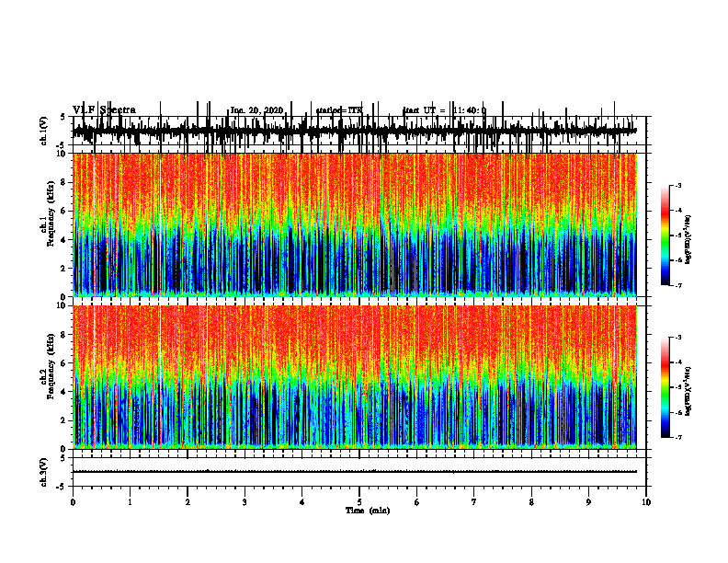This screenshot has height=563, width=728.
Task: Click the ch.1 colorbar 'log(PSD)' unit label
Action: point(688,240)
